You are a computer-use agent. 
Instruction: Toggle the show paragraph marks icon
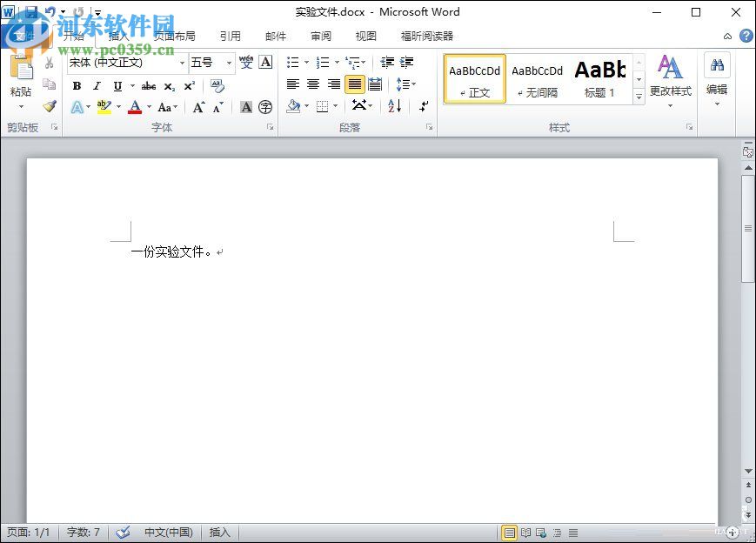[424, 105]
